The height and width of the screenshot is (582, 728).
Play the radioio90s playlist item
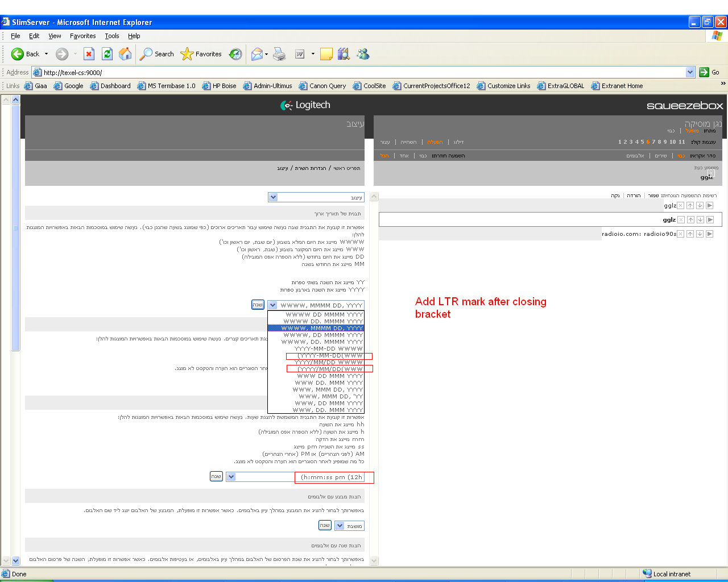pos(709,234)
